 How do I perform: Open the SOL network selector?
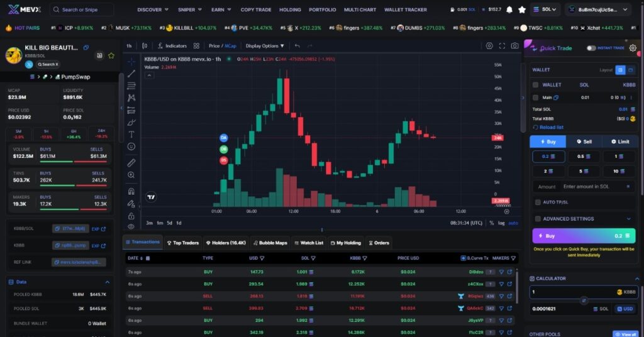546,9
